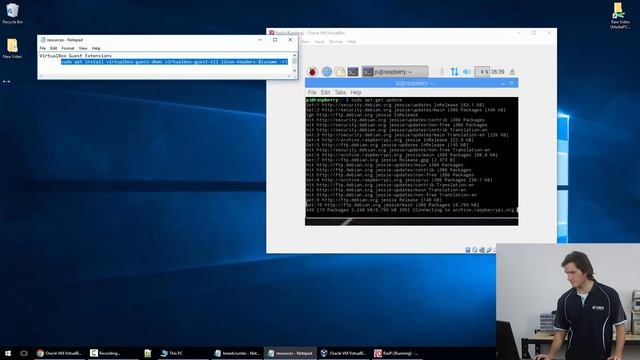The image size is (640, 360).
Task: Open Notepad Format menu
Action: coord(68,48)
